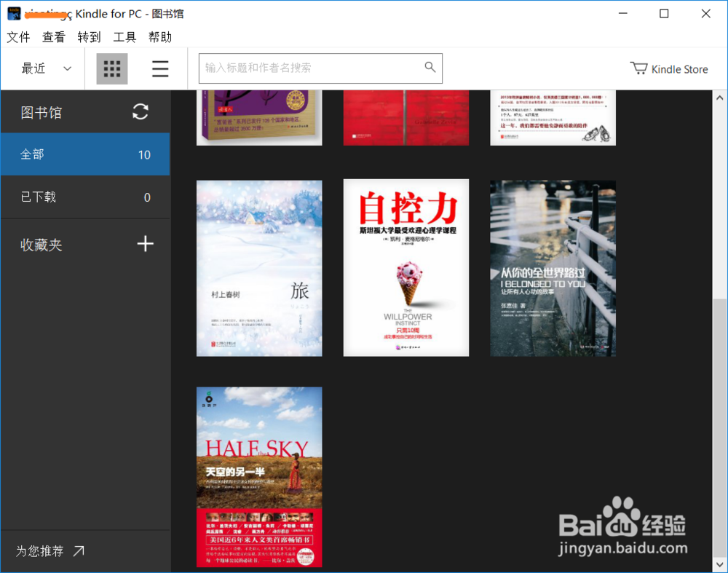Select the 已下载 library filter
Viewport: 728px width, 573px height.
coord(85,197)
